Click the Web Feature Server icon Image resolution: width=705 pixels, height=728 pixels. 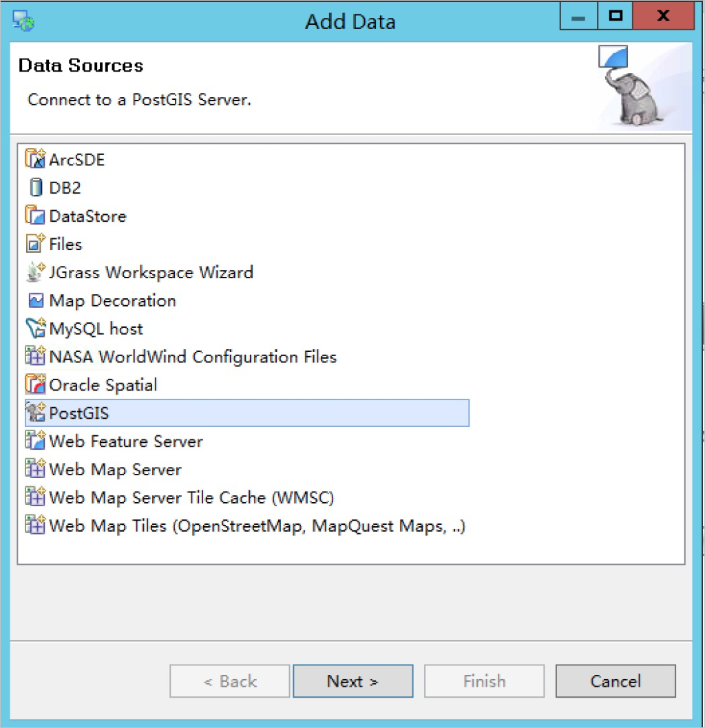coord(35,441)
